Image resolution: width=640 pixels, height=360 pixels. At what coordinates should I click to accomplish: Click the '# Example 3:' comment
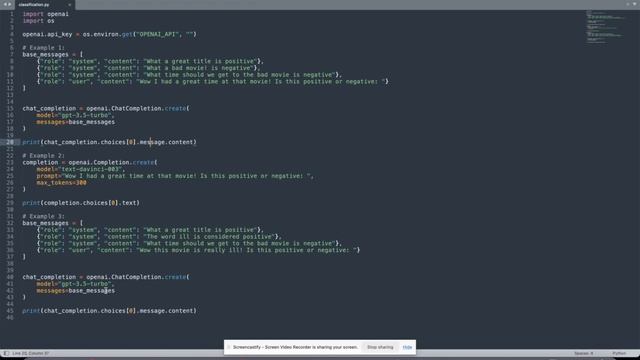tap(44, 216)
